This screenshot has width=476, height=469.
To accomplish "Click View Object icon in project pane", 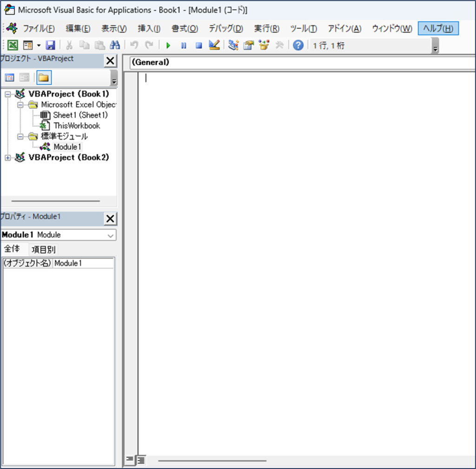I will click(x=24, y=78).
